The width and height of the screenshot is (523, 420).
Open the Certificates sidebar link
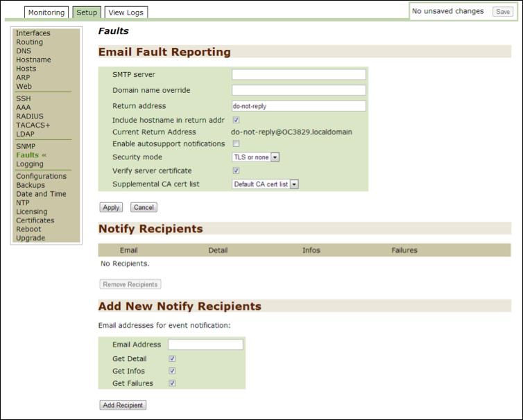(x=35, y=220)
